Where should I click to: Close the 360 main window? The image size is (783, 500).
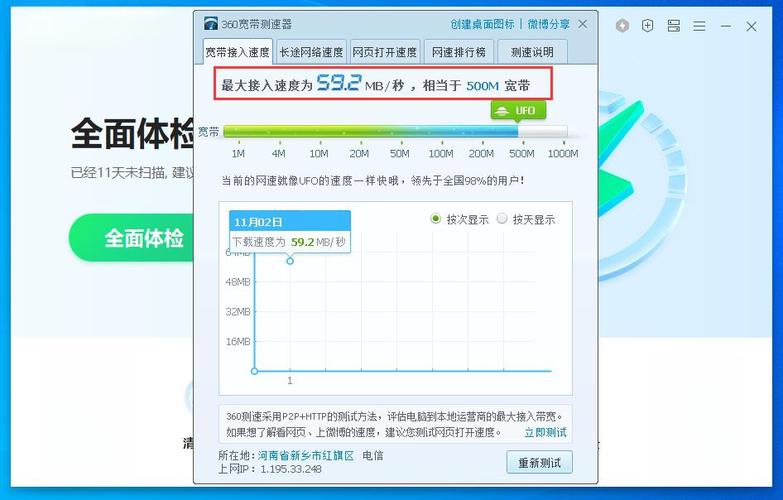[x=752, y=26]
